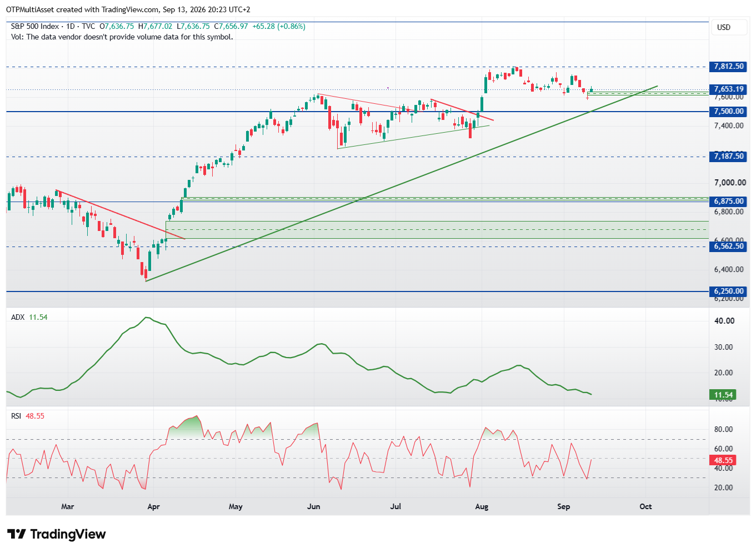Click the open price O7,636.75
Image resolution: width=756 pixels, height=553 pixels.
click(x=117, y=26)
